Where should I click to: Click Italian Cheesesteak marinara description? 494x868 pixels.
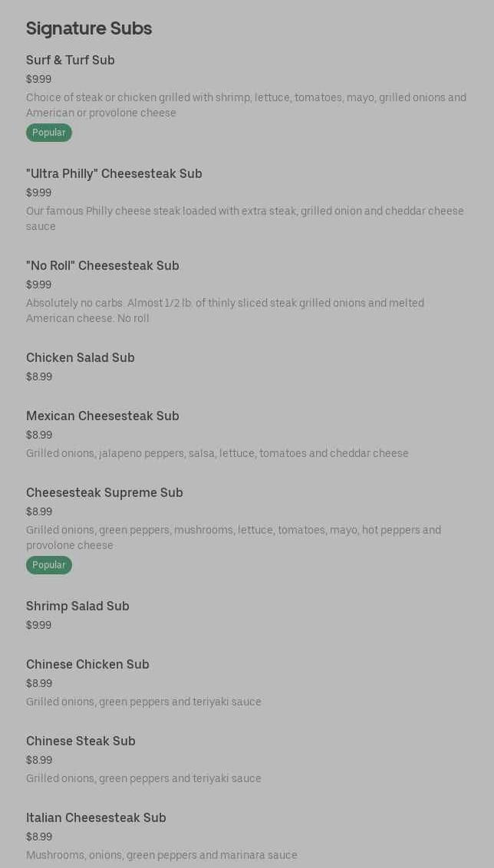[x=161, y=855]
